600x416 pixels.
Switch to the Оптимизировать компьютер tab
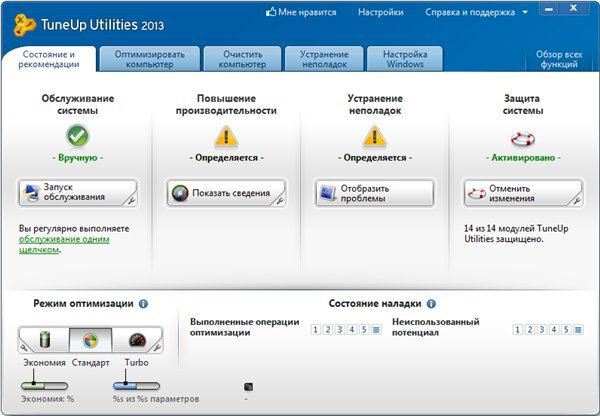(150, 59)
